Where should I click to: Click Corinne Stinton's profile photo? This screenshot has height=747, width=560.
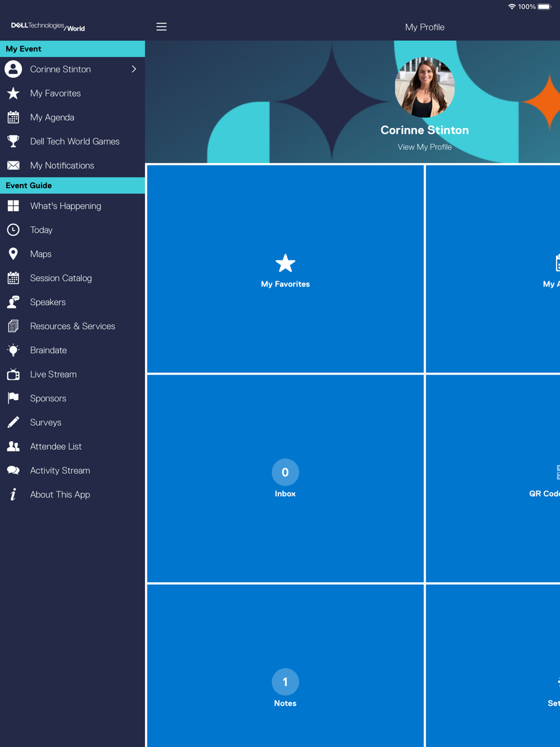424,87
